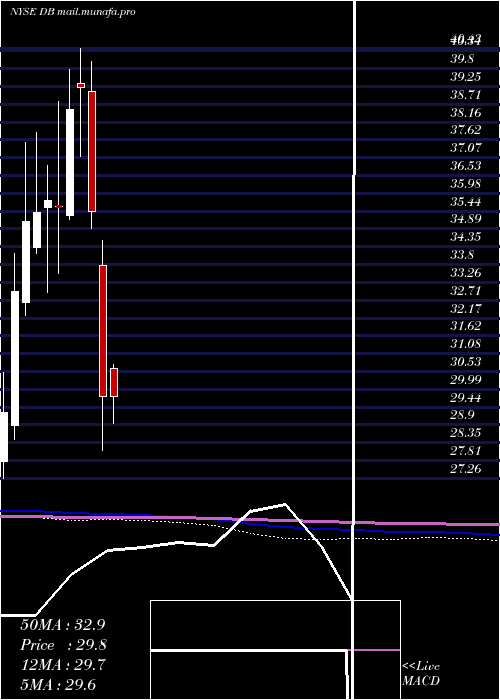Select the 34.35 price axis value
This screenshot has height=700, width=500.
pyautogui.click(x=466, y=237)
